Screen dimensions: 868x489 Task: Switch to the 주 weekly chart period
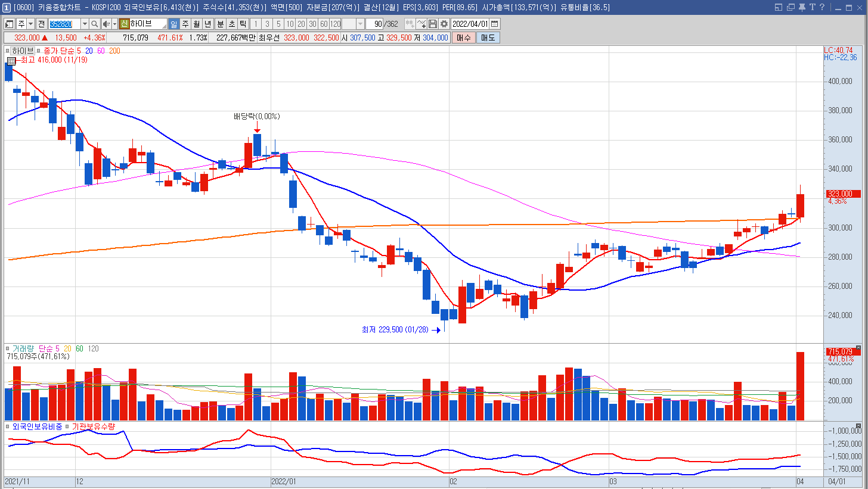pos(185,24)
